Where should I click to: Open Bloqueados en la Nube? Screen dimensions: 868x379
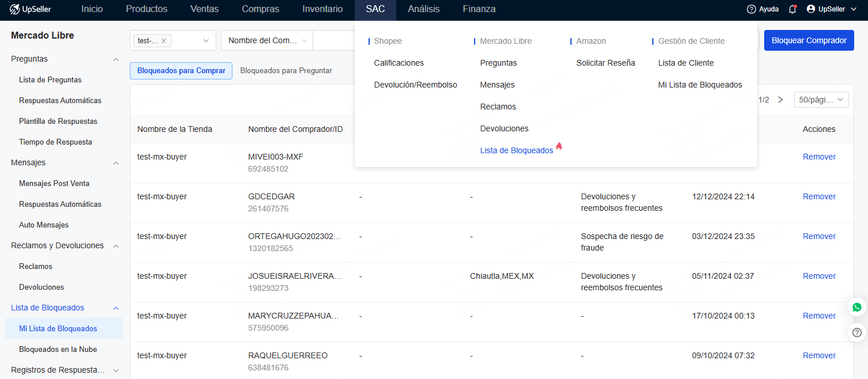click(58, 350)
